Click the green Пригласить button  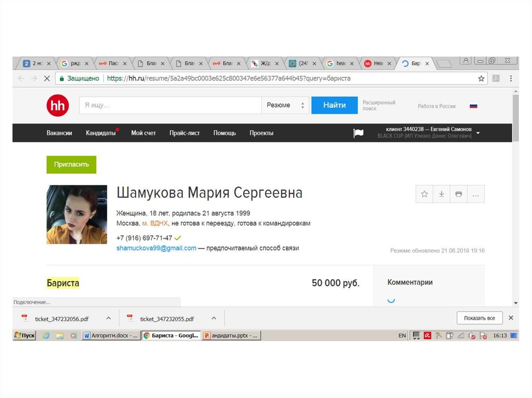71,164
